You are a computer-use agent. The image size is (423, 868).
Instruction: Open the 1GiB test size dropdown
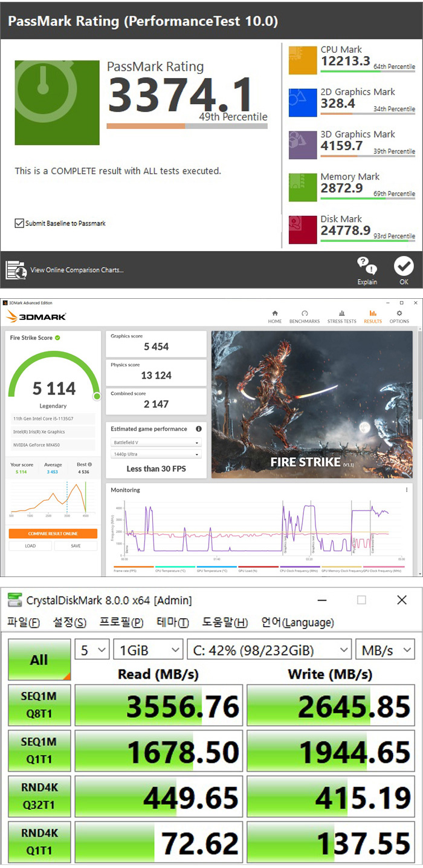tap(147, 650)
